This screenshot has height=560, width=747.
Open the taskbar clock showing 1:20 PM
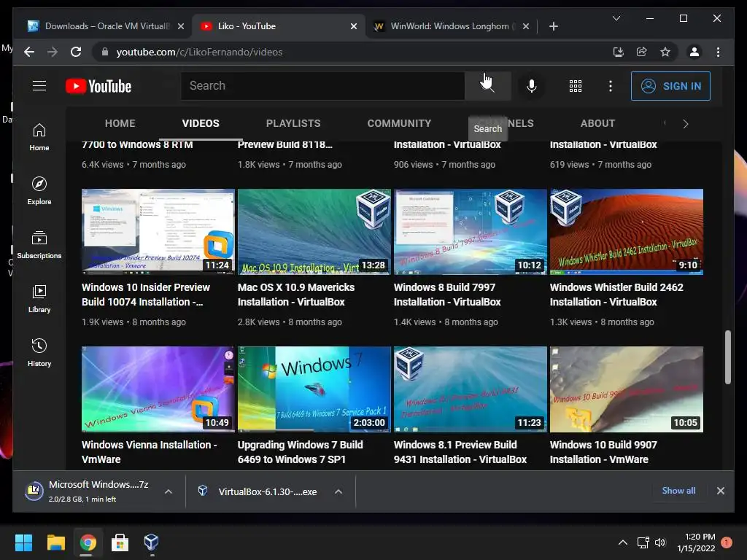pos(696,542)
